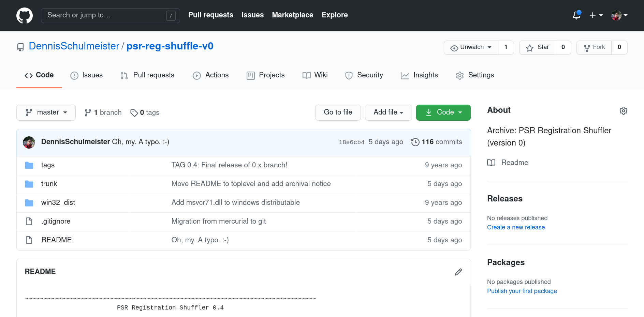Switch to the Pull requests repository tab
The width and height of the screenshot is (644, 317).
pyautogui.click(x=147, y=75)
